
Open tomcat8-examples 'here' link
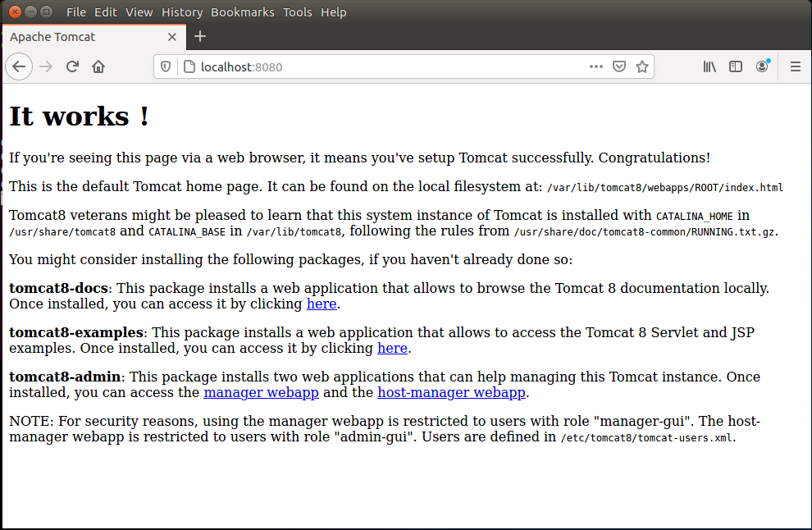click(x=393, y=348)
